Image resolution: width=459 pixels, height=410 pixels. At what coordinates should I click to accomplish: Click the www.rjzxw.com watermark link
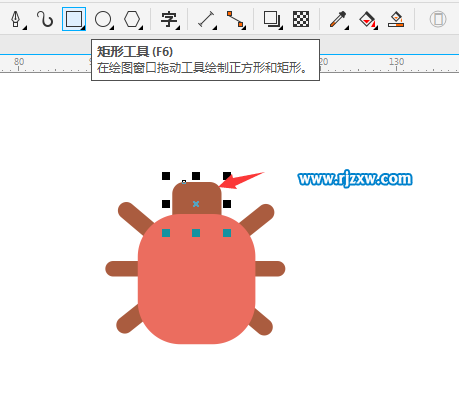[355, 179]
